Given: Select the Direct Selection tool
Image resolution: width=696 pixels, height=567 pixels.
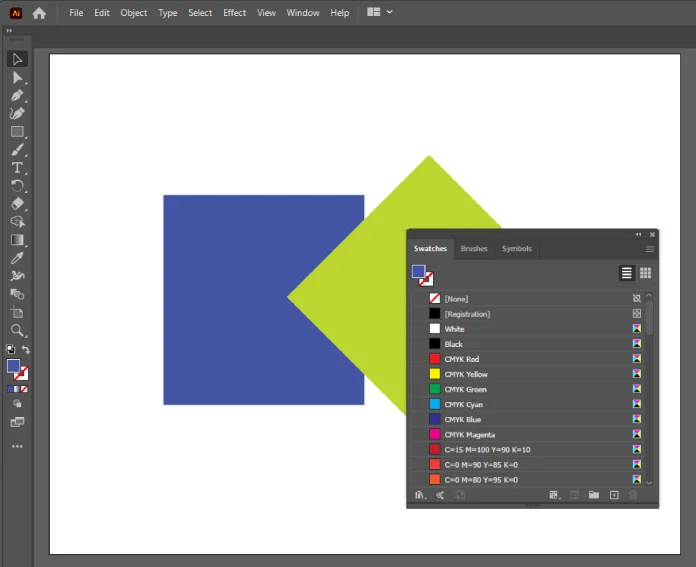Looking at the screenshot, I should [17, 77].
